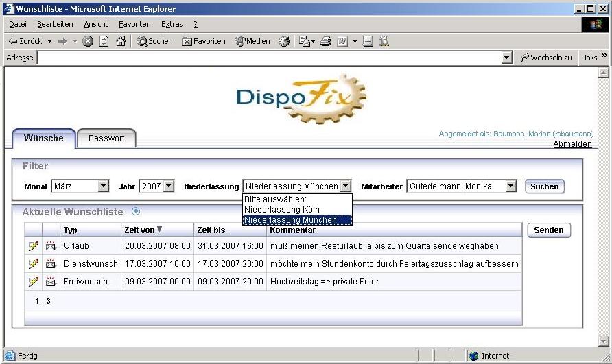Collapse the Niederlassung dropdown arrow

point(345,186)
